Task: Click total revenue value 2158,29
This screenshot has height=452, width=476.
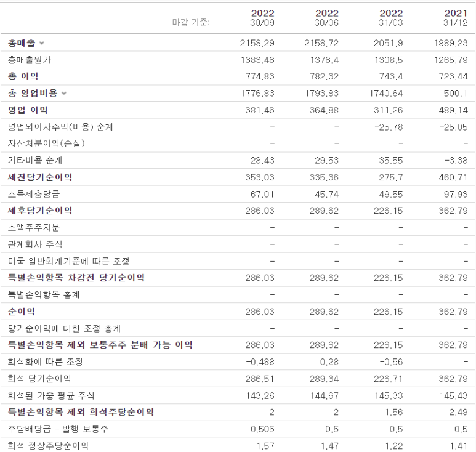Action: [x=257, y=43]
